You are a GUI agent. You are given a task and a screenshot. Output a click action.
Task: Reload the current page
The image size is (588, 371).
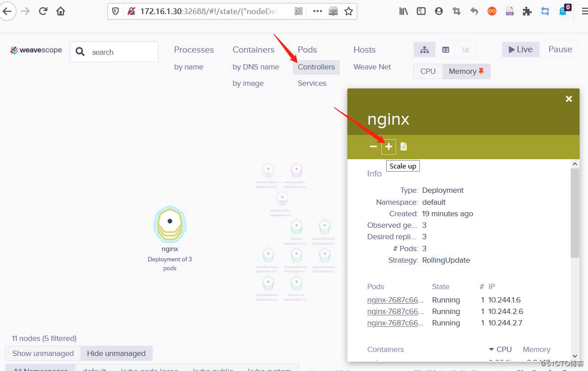coord(43,11)
